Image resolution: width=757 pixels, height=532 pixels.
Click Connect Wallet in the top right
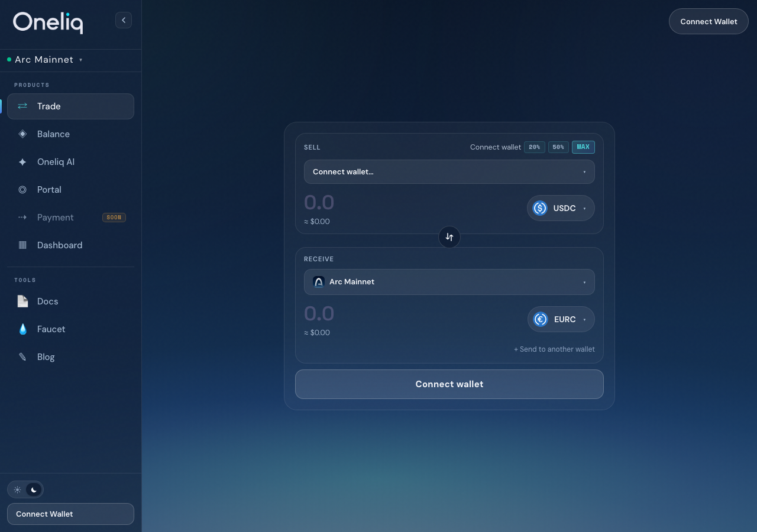[709, 21]
